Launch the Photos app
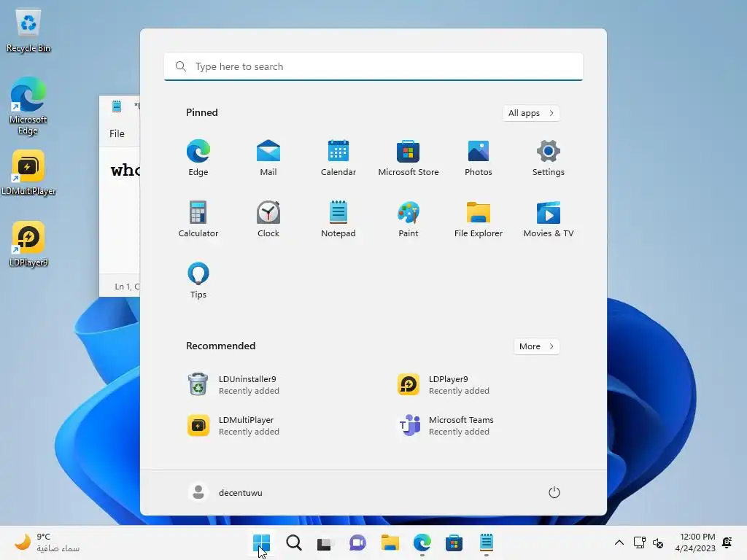747x560 pixels. (479, 157)
